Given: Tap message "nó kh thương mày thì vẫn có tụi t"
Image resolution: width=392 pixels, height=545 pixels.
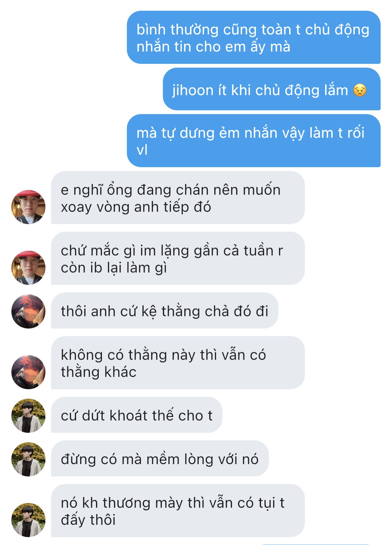Looking at the screenshot, I should coord(178,511).
